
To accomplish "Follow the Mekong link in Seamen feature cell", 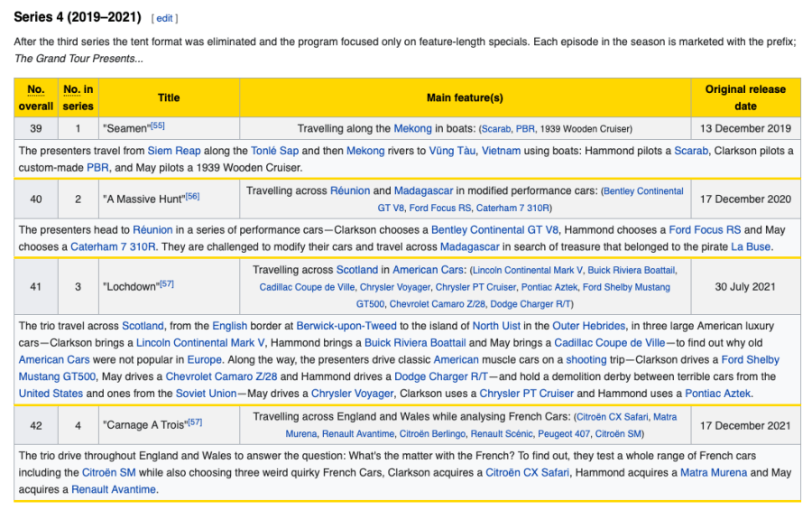I will tap(412, 128).
